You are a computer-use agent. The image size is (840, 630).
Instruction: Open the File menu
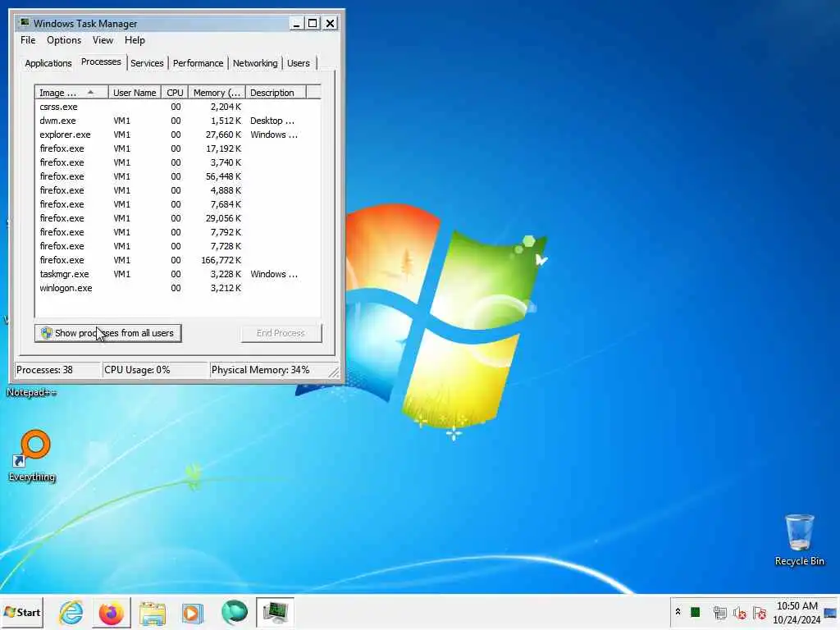tap(28, 40)
